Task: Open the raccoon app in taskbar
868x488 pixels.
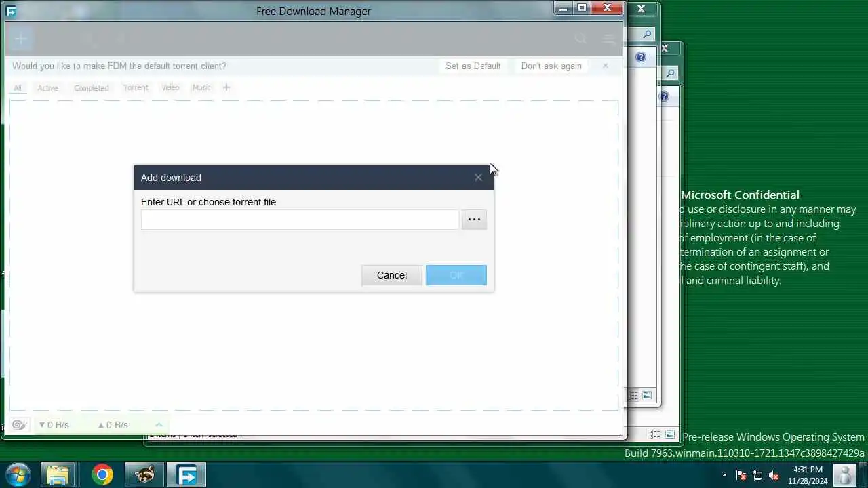Action: point(144,474)
